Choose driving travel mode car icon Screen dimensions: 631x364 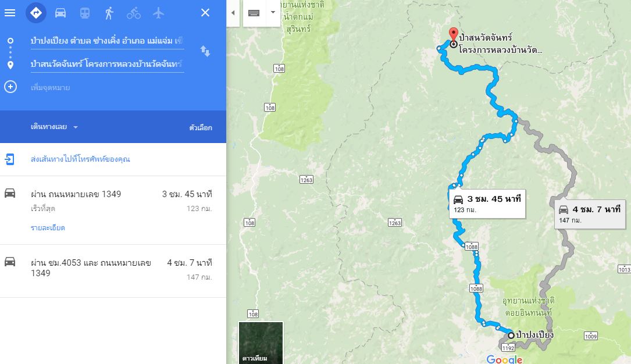[x=60, y=13]
